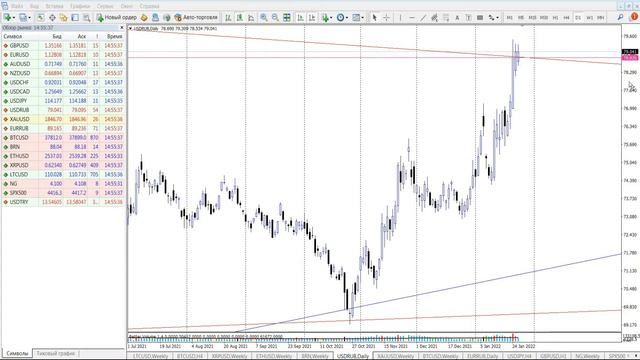Switch timeframe to M30
The image size is (640, 360).
pyautogui.click(x=544, y=18)
